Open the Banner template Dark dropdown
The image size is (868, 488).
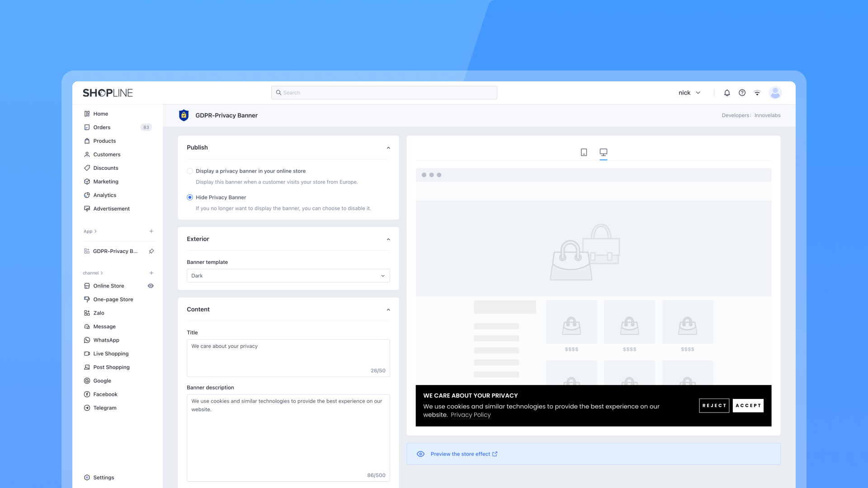pyautogui.click(x=288, y=276)
